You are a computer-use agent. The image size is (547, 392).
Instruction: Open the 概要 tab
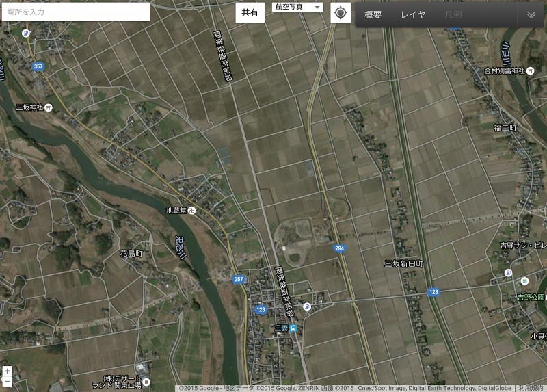click(373, 14)
